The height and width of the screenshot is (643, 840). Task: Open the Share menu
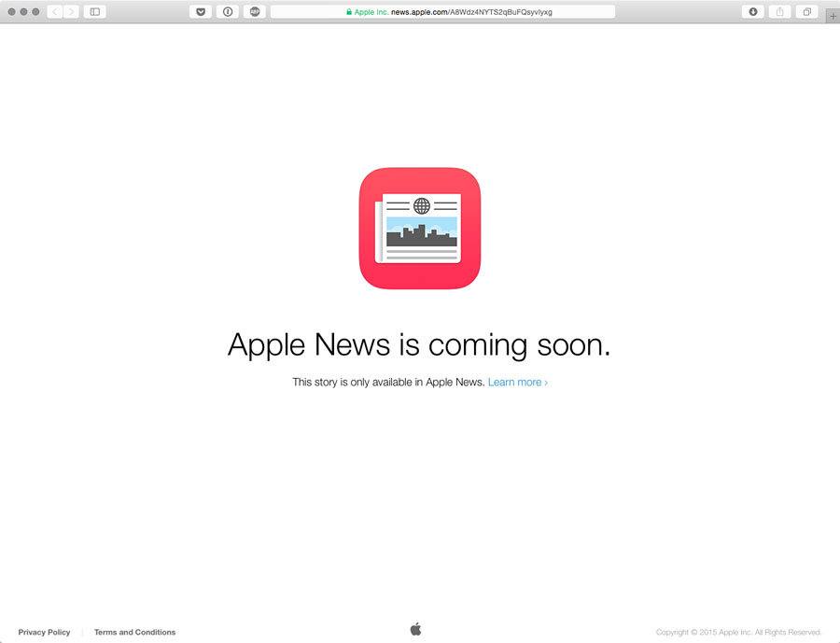coord(780,12)
